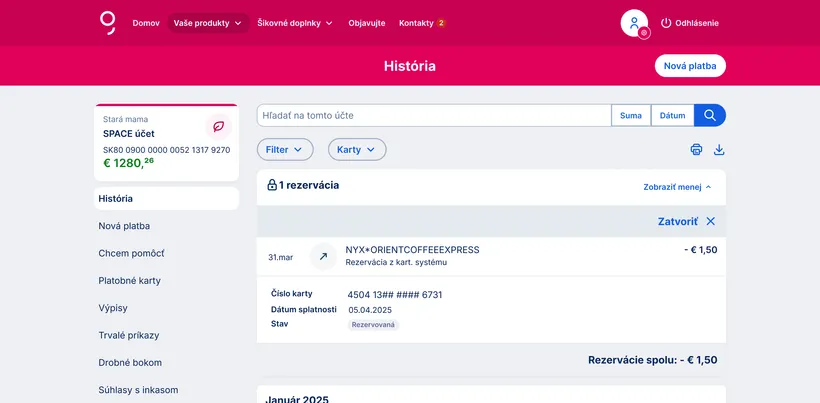Expand the Filter dropdown

tap(285, 149)
